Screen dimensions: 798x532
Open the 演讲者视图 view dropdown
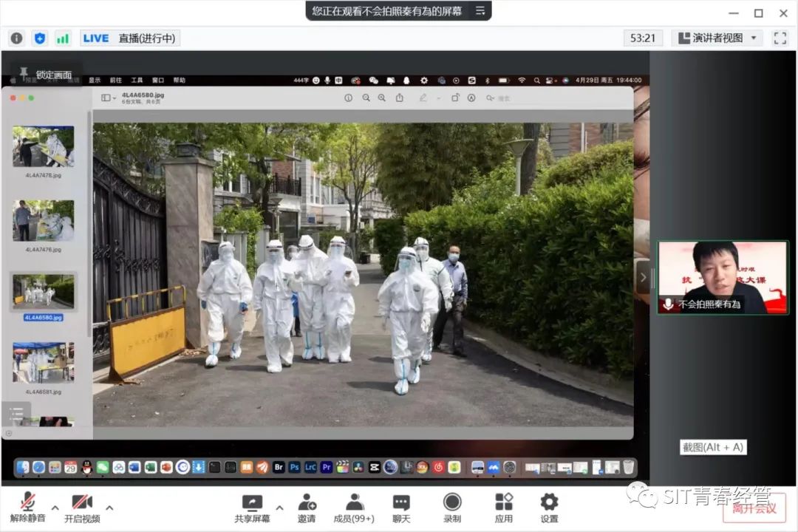tap(716, 38)
